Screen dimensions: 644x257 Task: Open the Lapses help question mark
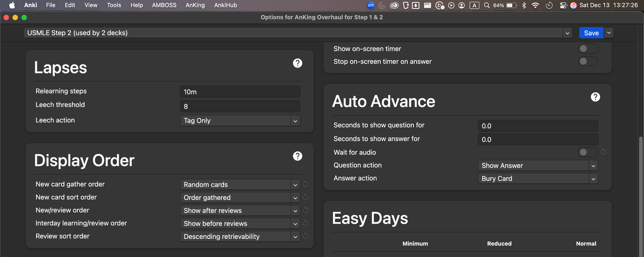pyautogui.click(x=297, y=63)
